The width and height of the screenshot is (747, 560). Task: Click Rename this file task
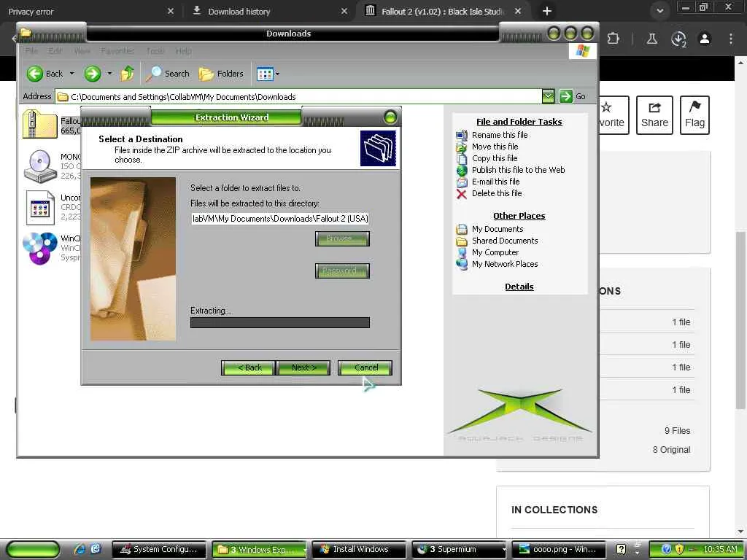point(500,135)
